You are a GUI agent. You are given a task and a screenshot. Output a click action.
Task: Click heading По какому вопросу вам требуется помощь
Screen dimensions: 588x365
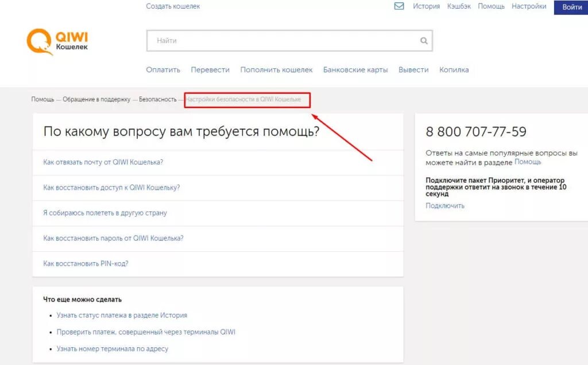(181, 132)
